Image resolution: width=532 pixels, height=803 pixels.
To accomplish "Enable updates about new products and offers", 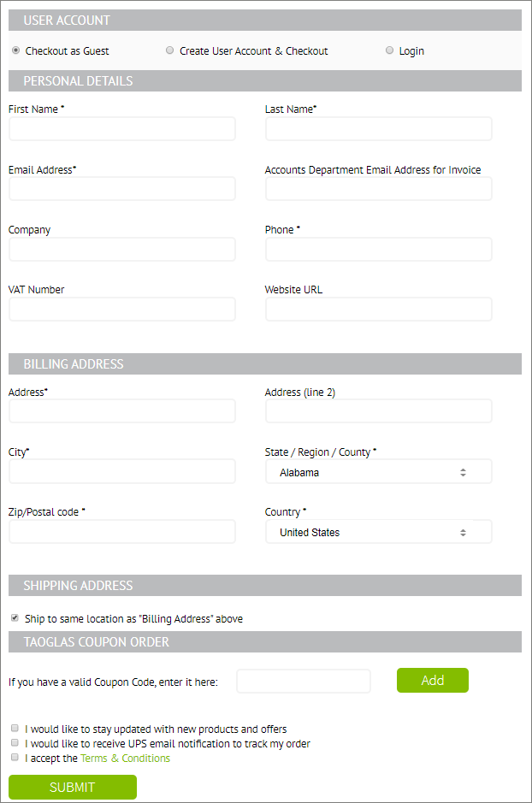I will coord(15,728).
